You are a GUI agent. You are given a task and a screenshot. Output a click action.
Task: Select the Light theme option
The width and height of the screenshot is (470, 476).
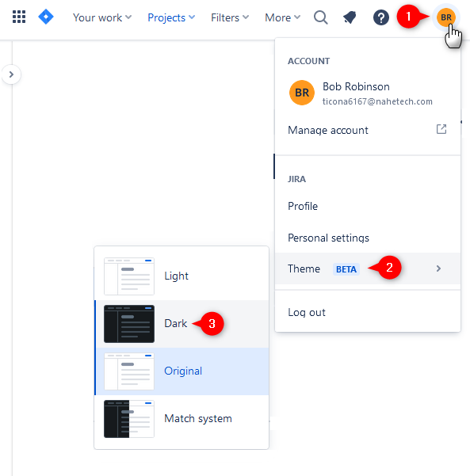(x=182, y=276)
